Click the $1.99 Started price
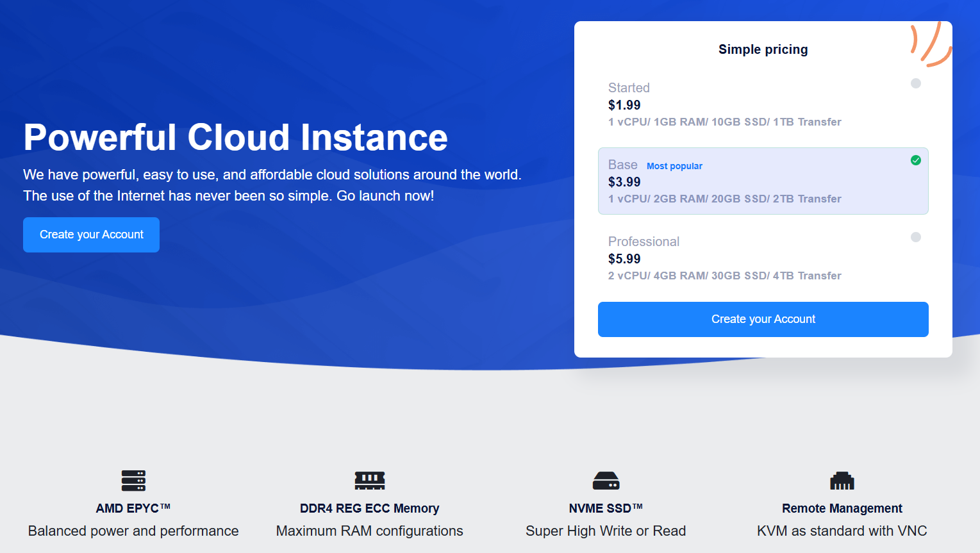This screenshot has height=553, width=980. pos(624,105)
